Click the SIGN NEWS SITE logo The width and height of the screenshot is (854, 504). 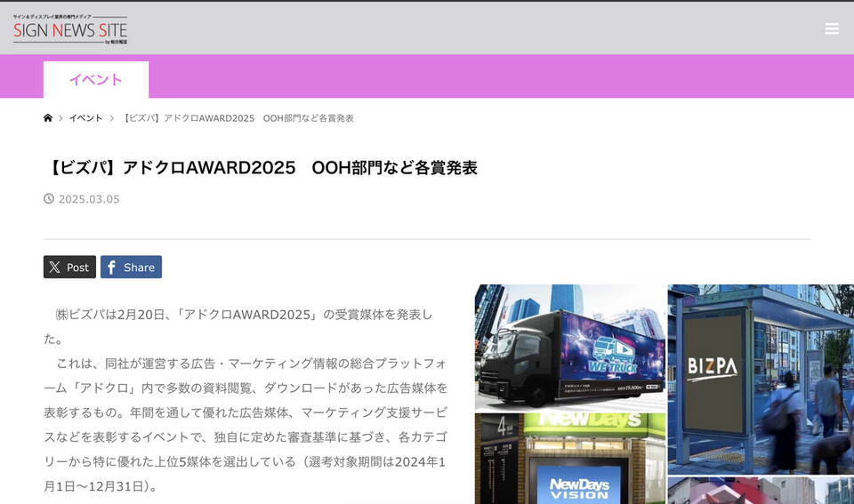coord(70,29)
